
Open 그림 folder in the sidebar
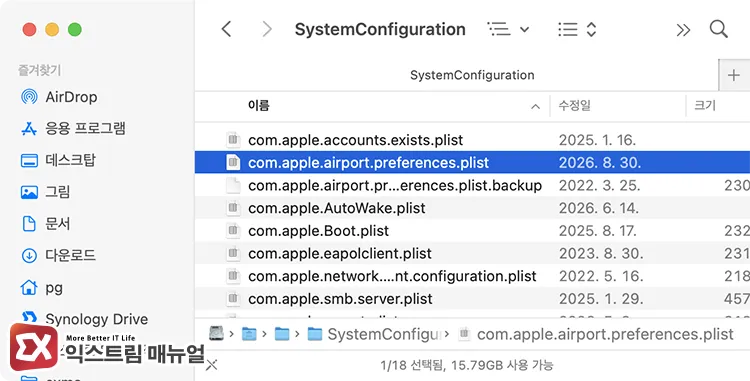click(x=58, y=192)
